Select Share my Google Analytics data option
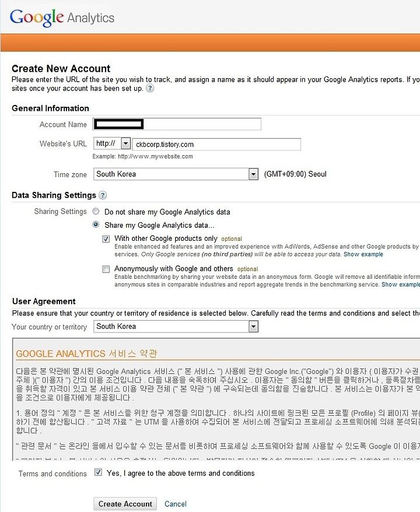This screenshot has height=512, width=420. coord(96,225)
